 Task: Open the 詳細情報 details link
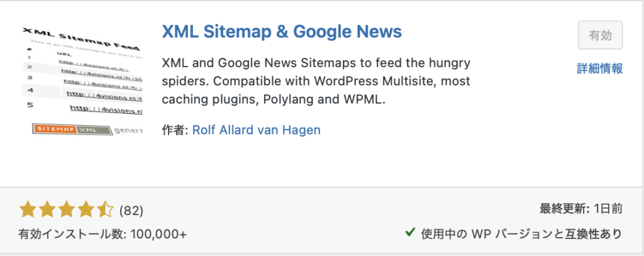[x=599, y=69]
